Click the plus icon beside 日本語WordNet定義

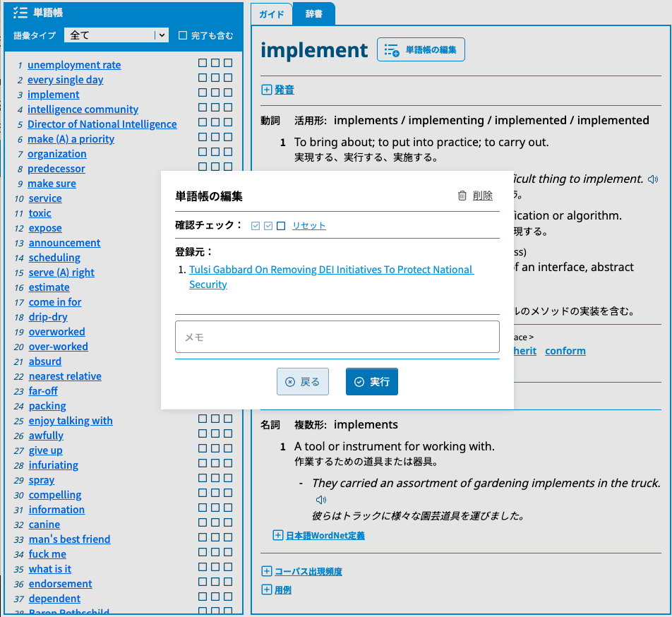point(278,535)
